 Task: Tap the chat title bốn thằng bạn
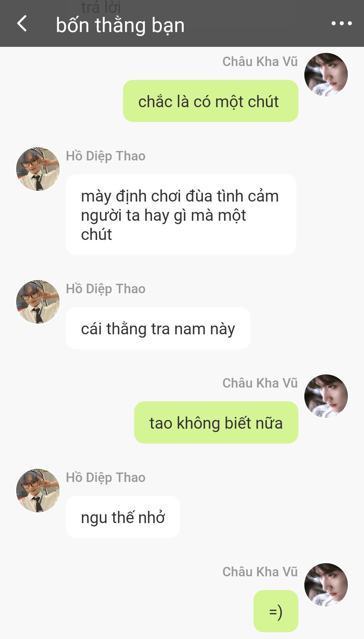tap(120, 25)
